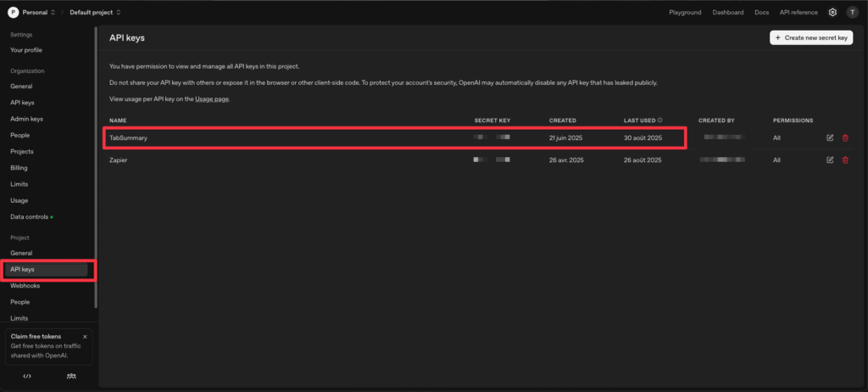
Task: Click the Personal organization avatar P
Action: 13,12
